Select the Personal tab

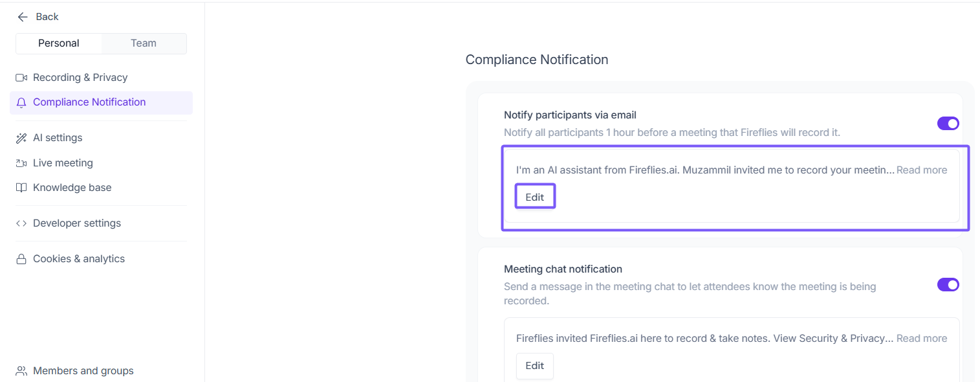point(59,43)
